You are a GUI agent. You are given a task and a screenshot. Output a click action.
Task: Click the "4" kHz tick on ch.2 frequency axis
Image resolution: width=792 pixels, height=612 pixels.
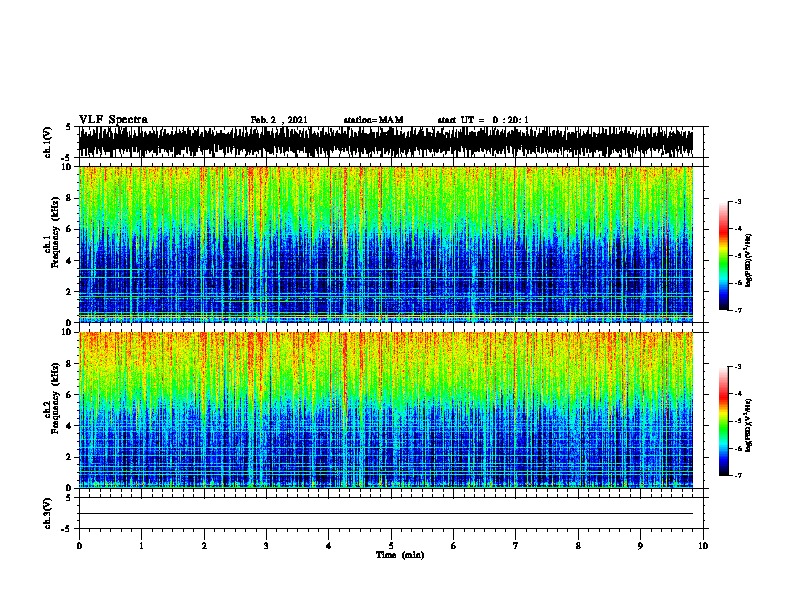click(x=70, y=426)
